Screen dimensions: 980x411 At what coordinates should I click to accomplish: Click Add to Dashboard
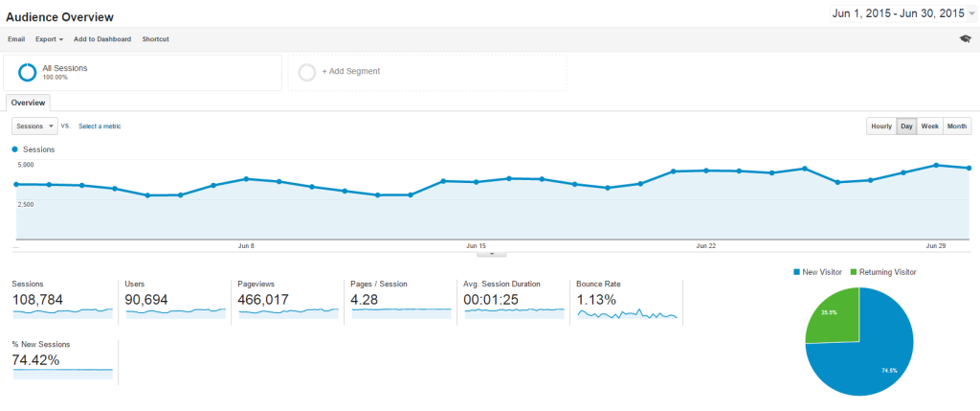pos(102,38)
